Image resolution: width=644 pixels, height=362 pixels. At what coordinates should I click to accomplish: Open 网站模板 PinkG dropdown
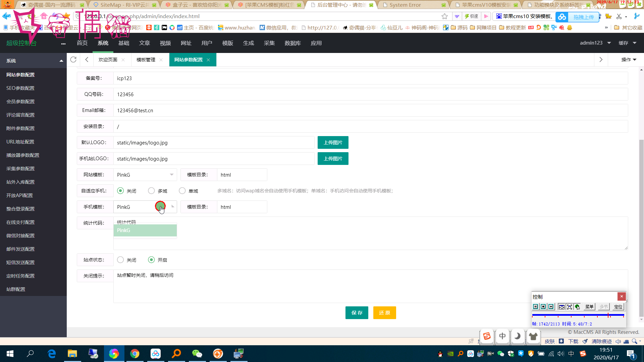coord(145,175)
